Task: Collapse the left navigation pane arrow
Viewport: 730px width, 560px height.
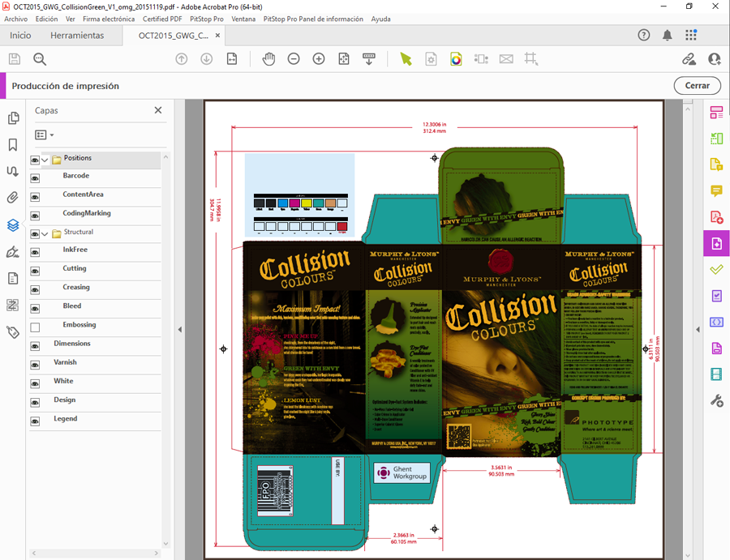Action: (x=180, y=329)
